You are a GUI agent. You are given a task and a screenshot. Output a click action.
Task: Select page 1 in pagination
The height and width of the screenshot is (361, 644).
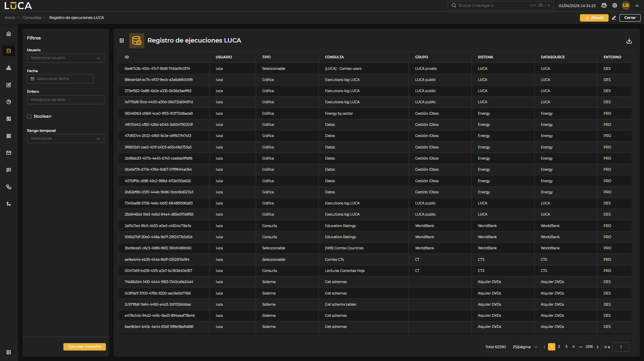click(552, 347)
